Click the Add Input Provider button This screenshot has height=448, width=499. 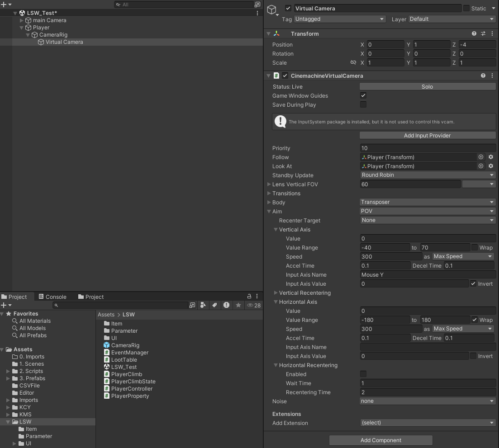point(427,135)
